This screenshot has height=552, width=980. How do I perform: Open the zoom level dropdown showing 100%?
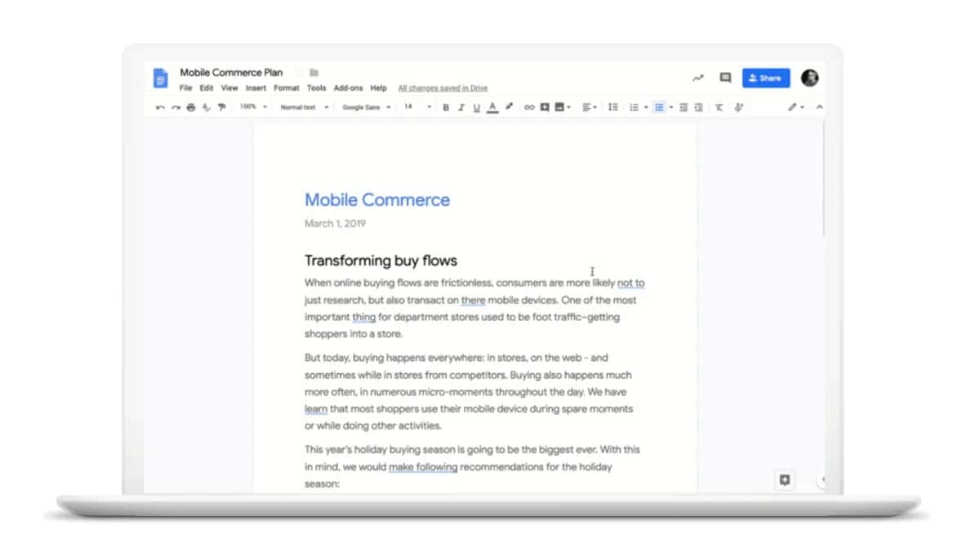click(253, 107)
